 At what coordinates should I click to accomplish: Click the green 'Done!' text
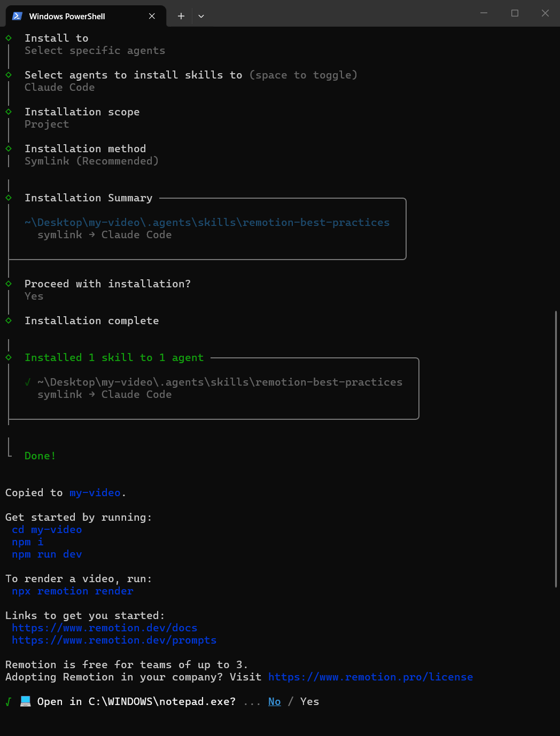point(41,456)
